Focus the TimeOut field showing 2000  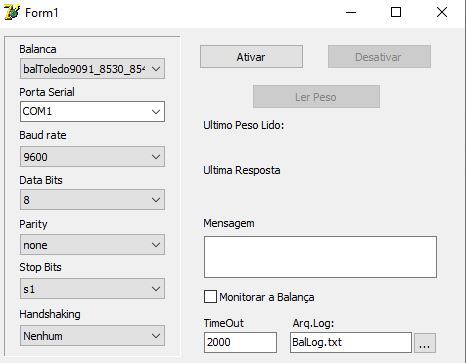[240, 342]
